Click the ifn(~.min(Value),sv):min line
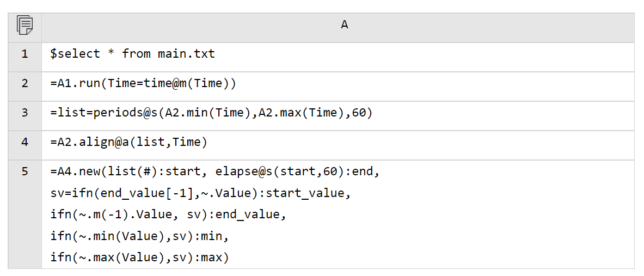The height and width of the screenshot is (276, 644). (x=139, y=236)
